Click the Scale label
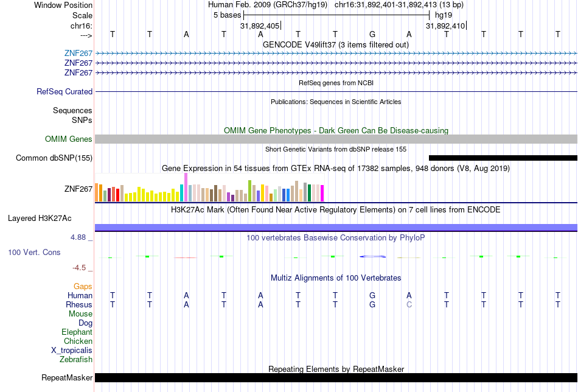Image resolution: width=578 pixels, height=392 pixels. [x=82, y=15]
